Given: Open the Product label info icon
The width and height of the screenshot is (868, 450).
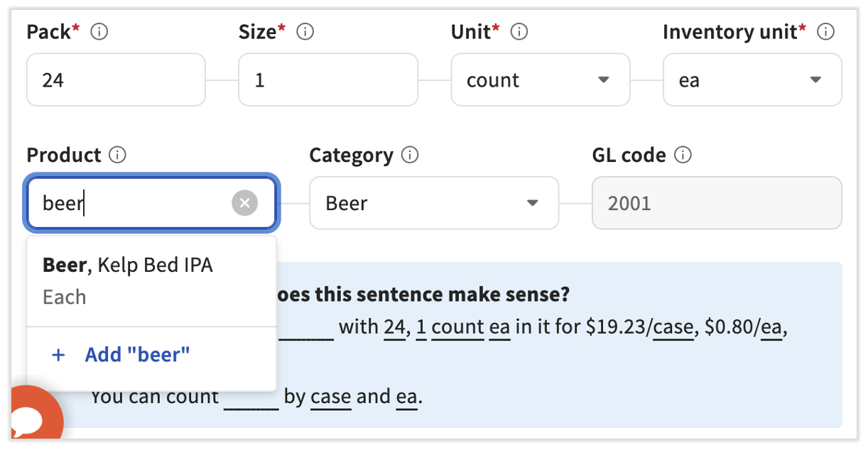Looking at the screenshot, I should (x=118, y=155).
